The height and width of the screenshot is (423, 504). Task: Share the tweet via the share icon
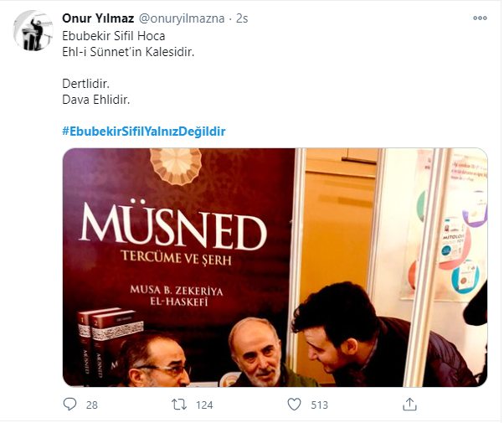409,405
